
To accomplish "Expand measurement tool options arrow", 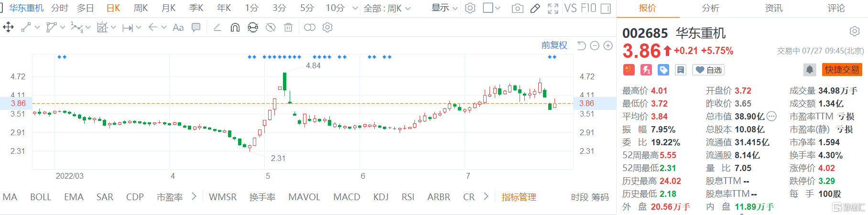I will coord(113,28).
